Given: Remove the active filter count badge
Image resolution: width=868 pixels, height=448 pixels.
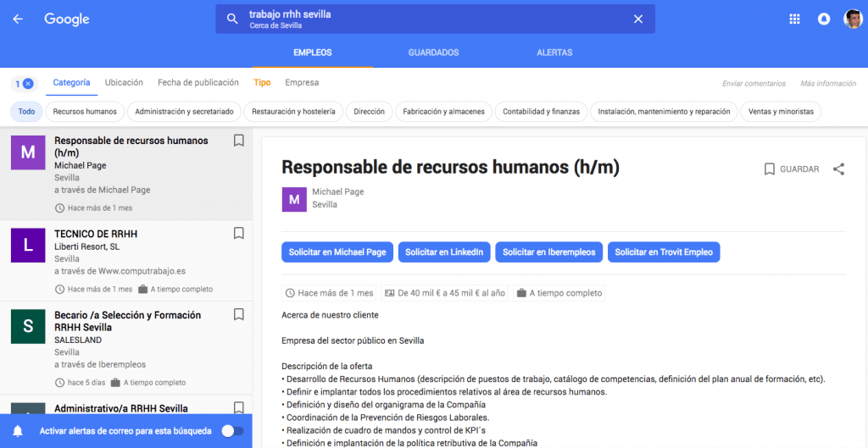Looking at the screenshot, I should (x=25, y=84).
